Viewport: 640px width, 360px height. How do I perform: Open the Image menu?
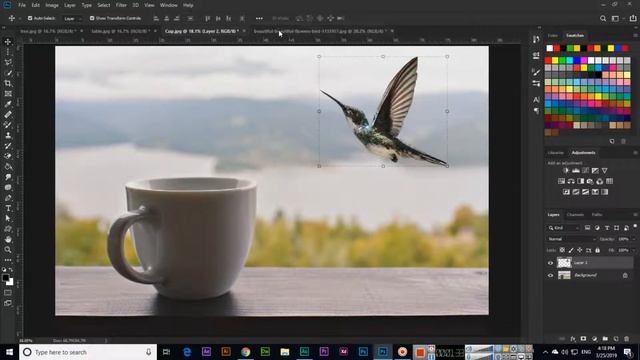pyautogui.click(x=52, y=5)
